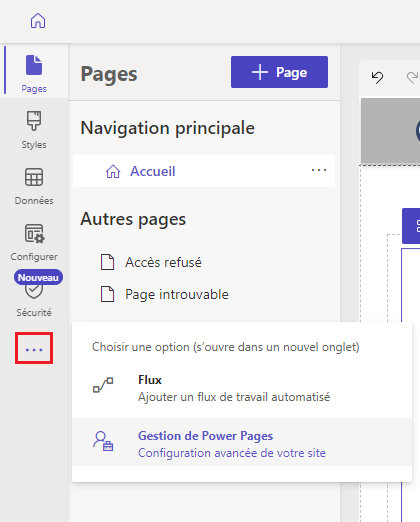Viewport: 420px width, 522px height.
Task: Click the sidebar more options ellipsis
Action: tap(34, 348)
